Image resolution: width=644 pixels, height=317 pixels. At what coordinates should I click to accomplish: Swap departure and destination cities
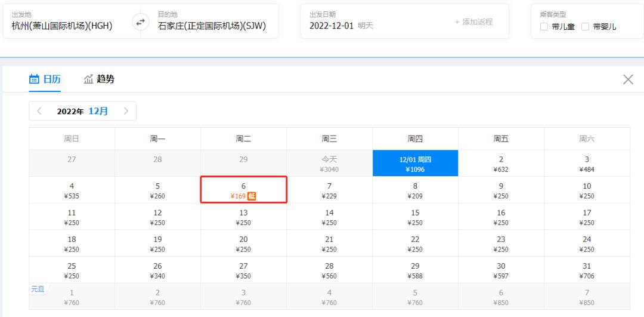141,22
